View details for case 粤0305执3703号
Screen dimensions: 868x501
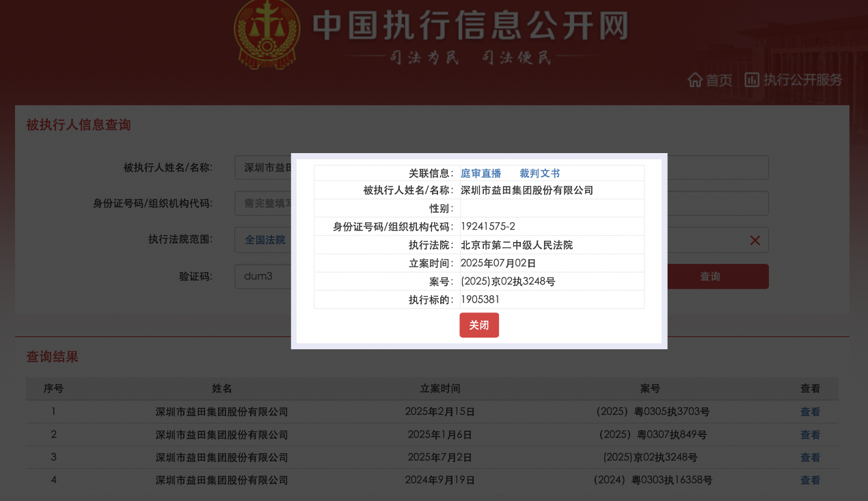click(810, 412)
